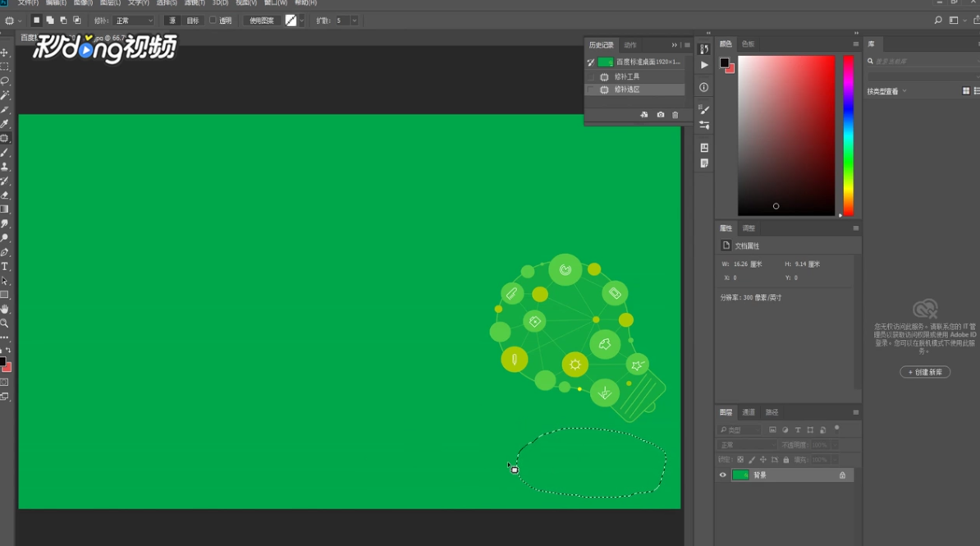Toggle layer filter on/off switch
980x546 pixels.
pyautogui.click(x=837, y=429)
